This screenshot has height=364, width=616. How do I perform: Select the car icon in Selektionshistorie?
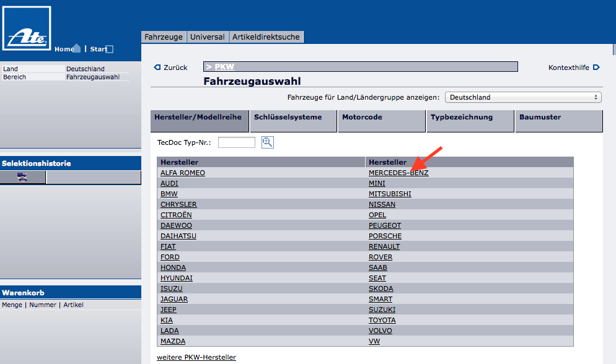[23, 178]
